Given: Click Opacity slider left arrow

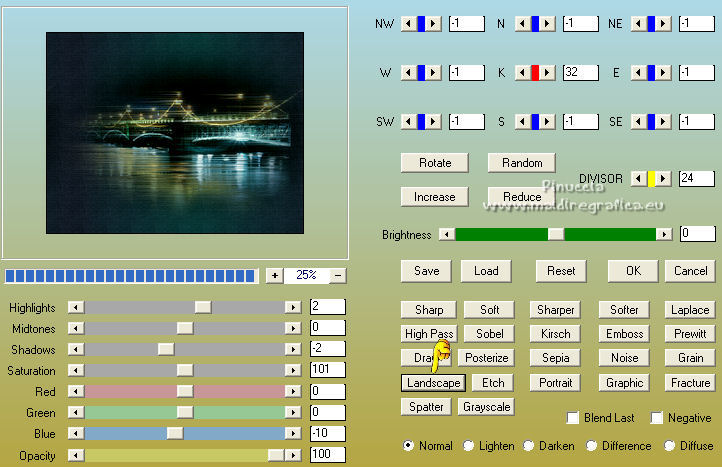Looking at the screenshot, I should [x=76, y=455].
